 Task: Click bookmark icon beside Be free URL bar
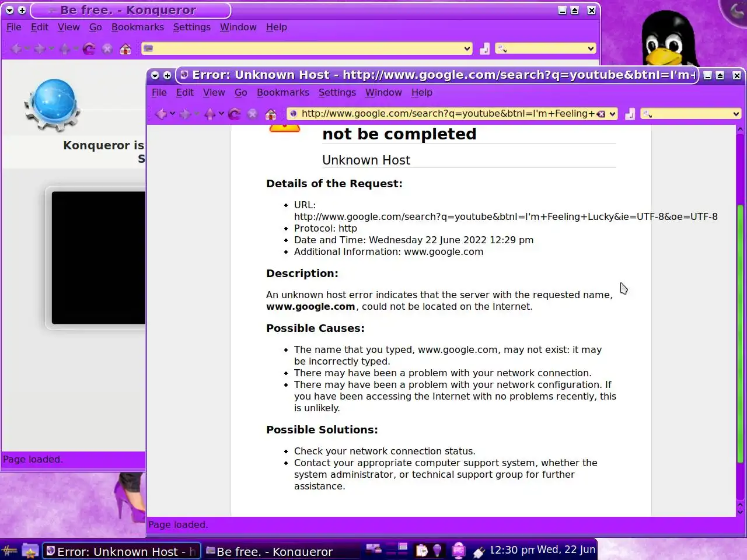484,48
